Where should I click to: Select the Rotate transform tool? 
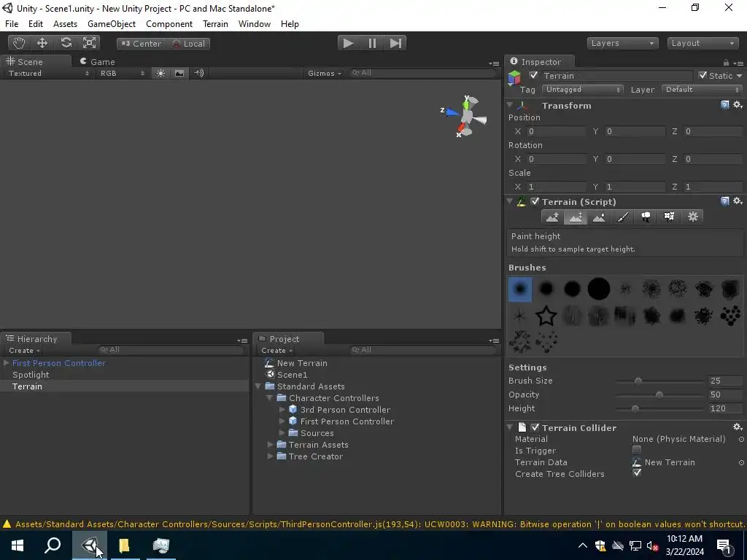[x=66, y=43]
